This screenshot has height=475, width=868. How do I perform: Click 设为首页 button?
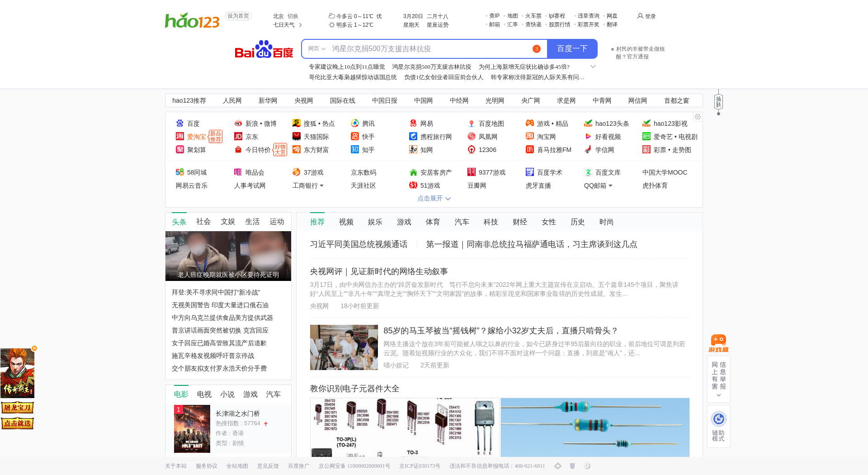tap(238, 16)
